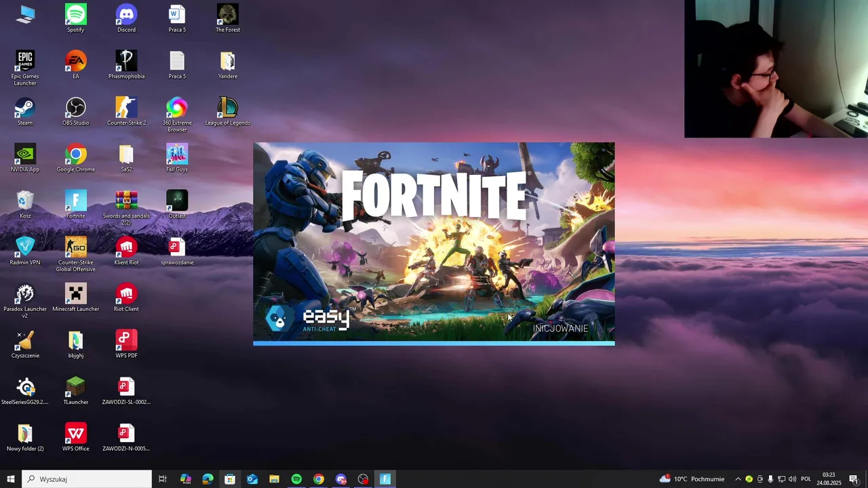Select the Minecraft Launcher shortcut
868x488 pixels.
click(75, 298)
